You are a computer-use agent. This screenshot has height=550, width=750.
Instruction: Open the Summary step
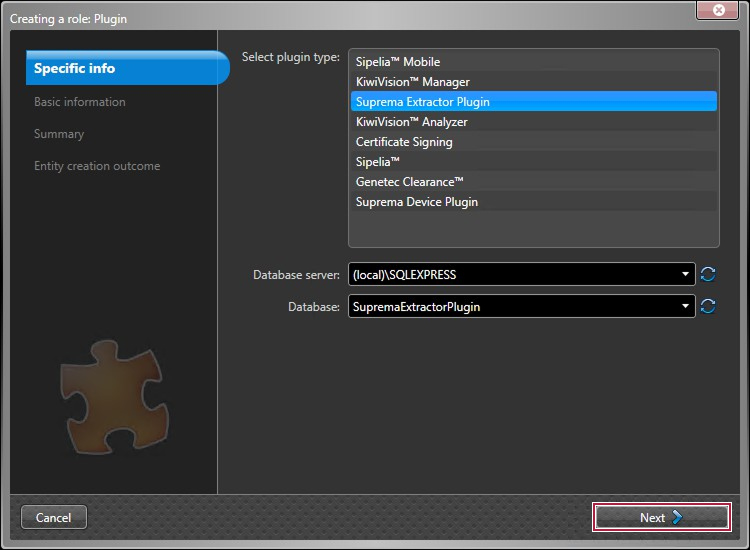pos(59,134)
